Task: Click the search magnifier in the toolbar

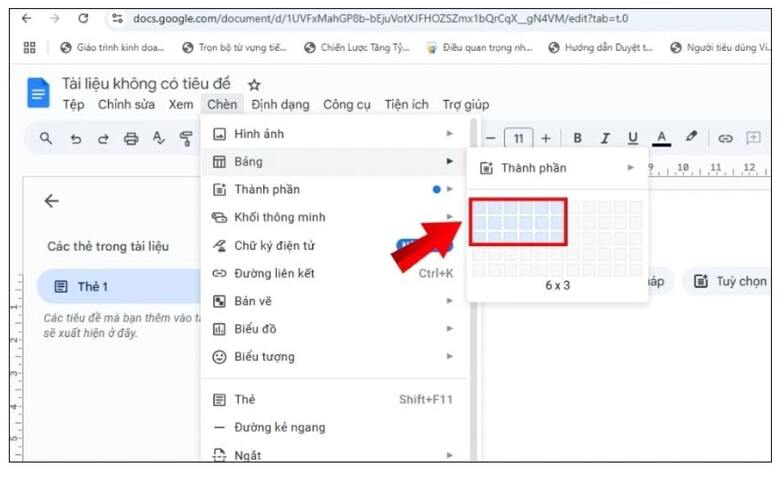Action: pos(46,139)
